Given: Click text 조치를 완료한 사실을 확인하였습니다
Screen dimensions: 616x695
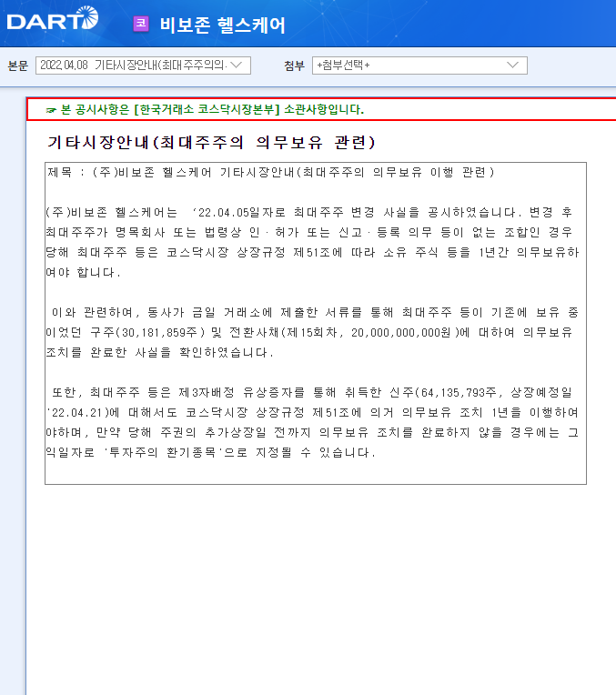Looking at the screenshot, I should [x=159, y=352].
